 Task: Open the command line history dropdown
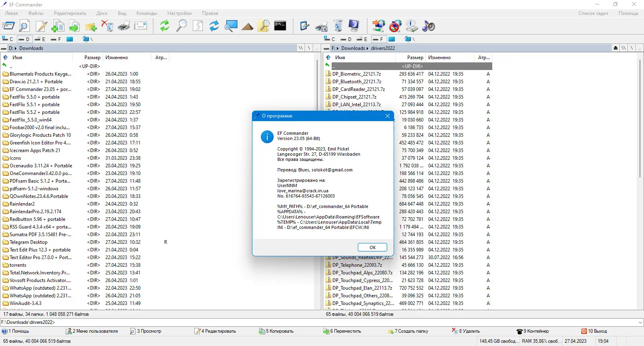point(640,322)
